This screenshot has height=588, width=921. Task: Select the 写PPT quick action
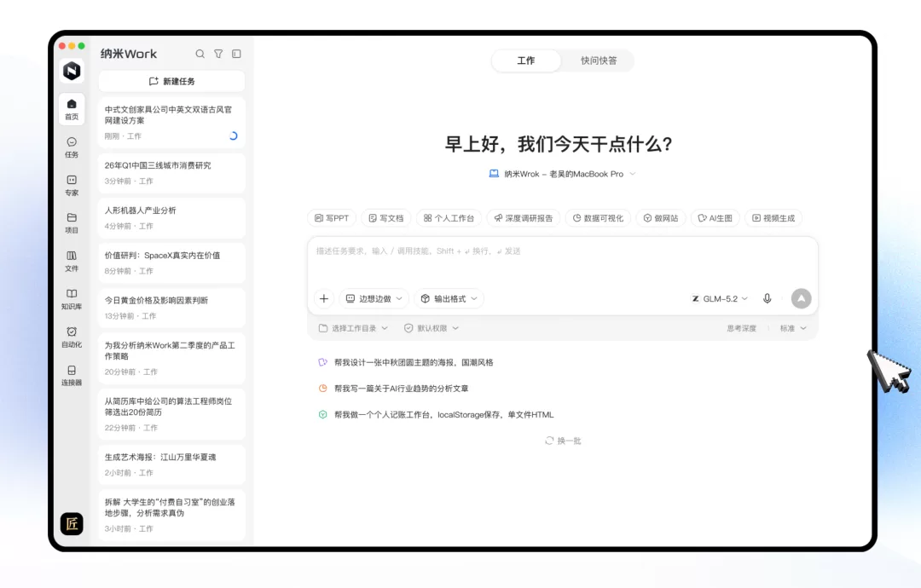332,218
